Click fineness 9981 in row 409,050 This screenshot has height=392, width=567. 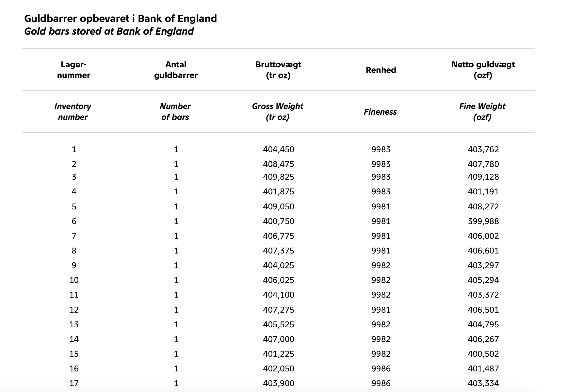(381, 207)
